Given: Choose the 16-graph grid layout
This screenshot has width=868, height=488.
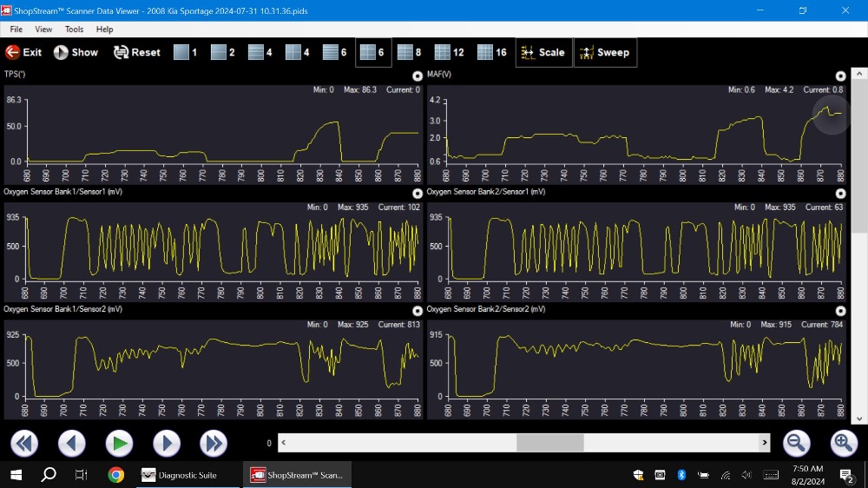Looking at the screenshot, I should (x=491, y=52).
